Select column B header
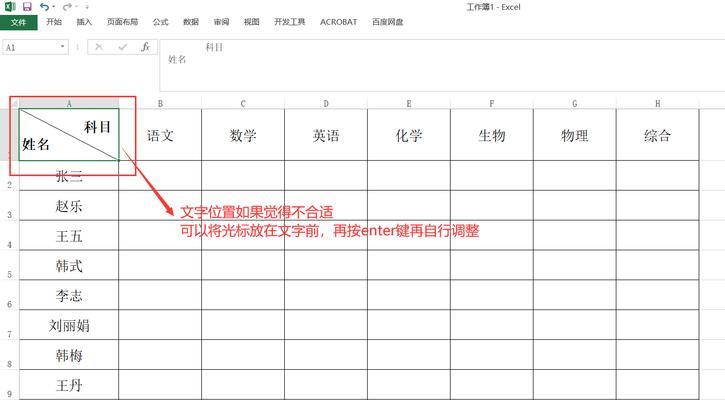Image resolution: width=725 pixels, height=400 pixels. (160, 104)
